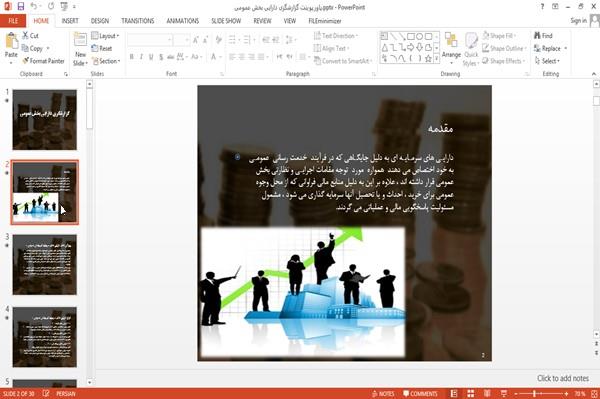Switch to the INSERT tab
The image size is (600, 399).
coord(70,21)
